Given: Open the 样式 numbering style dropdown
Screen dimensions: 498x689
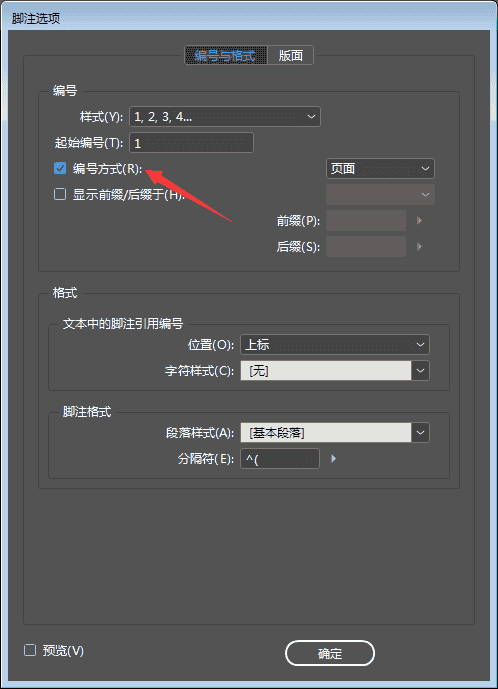Looking at the screenshot, I should click(x=225, y=117).
